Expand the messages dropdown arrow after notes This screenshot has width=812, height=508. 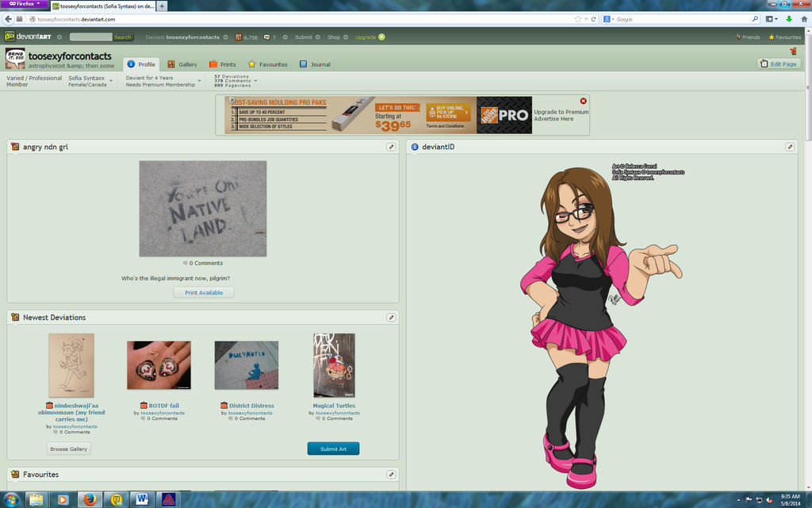(285, 37)
